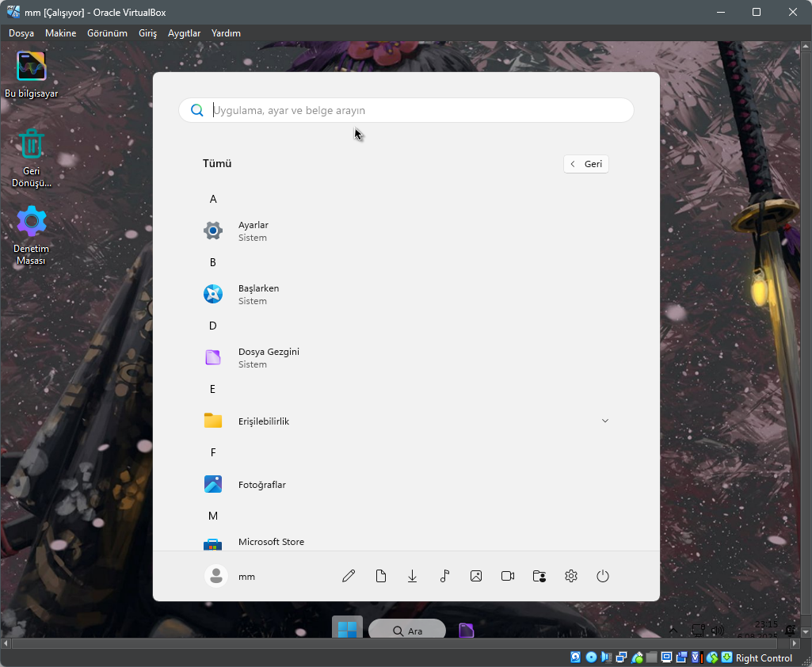Expand the Erişilebilirlik folder chevron

pos(605,421)
